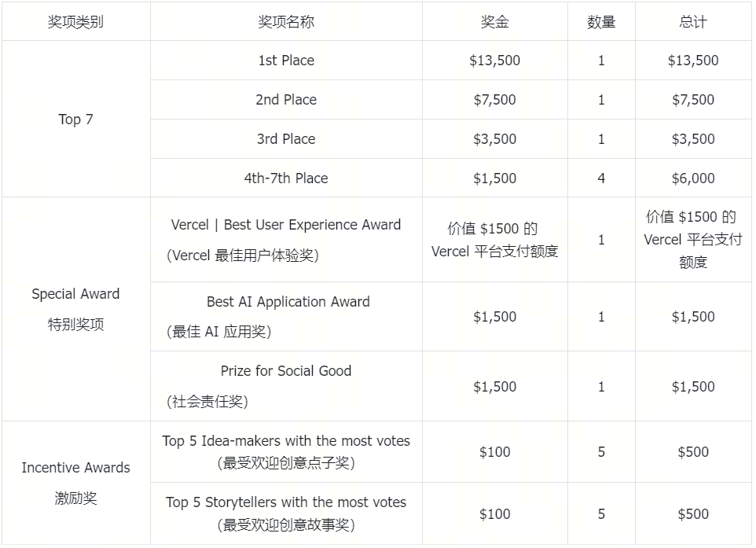Click the 总计 column header
Image resolution: width=756 pixels, height=548 pixels.
(693, 22)
